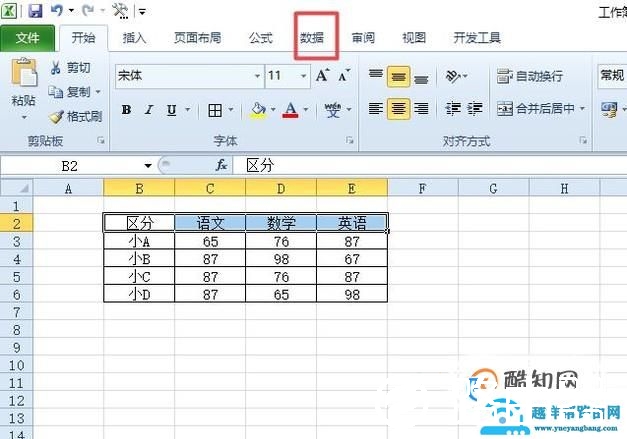Open font 字体 group dialog launcher
This screenshot has width=627, height=439.
coord(350,140)
